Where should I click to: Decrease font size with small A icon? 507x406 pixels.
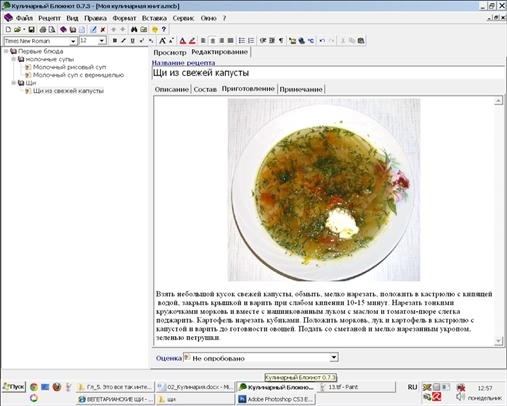point(171,41)
